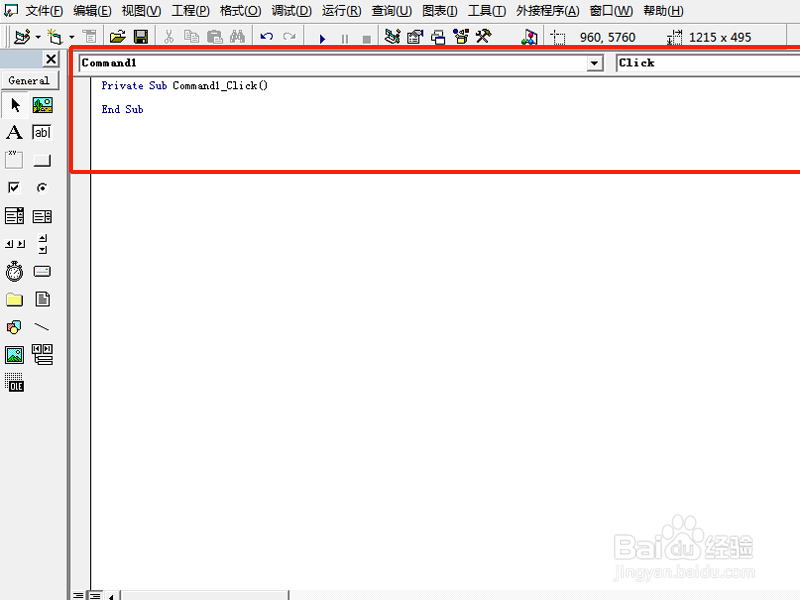Viewport: 800px width, 600px height.
Task: Start the program with the Run button
Action: (x=322, y=38)
